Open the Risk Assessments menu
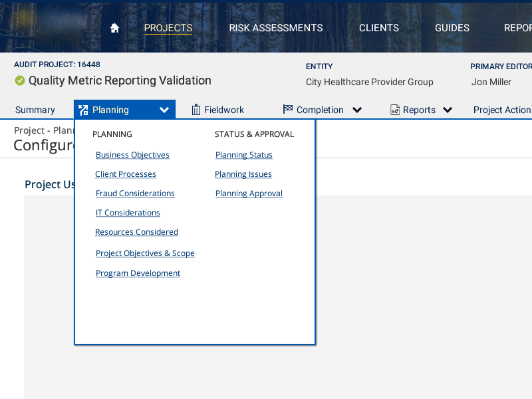 (x=276, y=28)
